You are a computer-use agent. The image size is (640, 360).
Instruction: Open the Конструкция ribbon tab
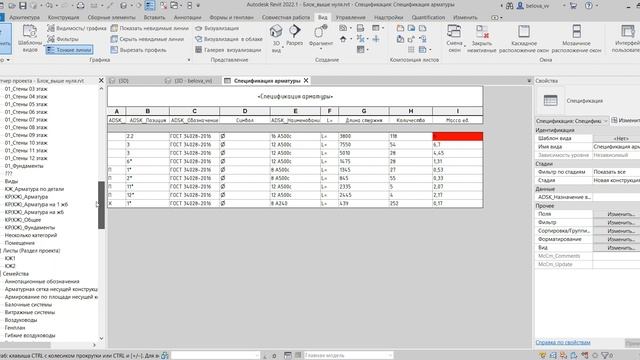63,18
